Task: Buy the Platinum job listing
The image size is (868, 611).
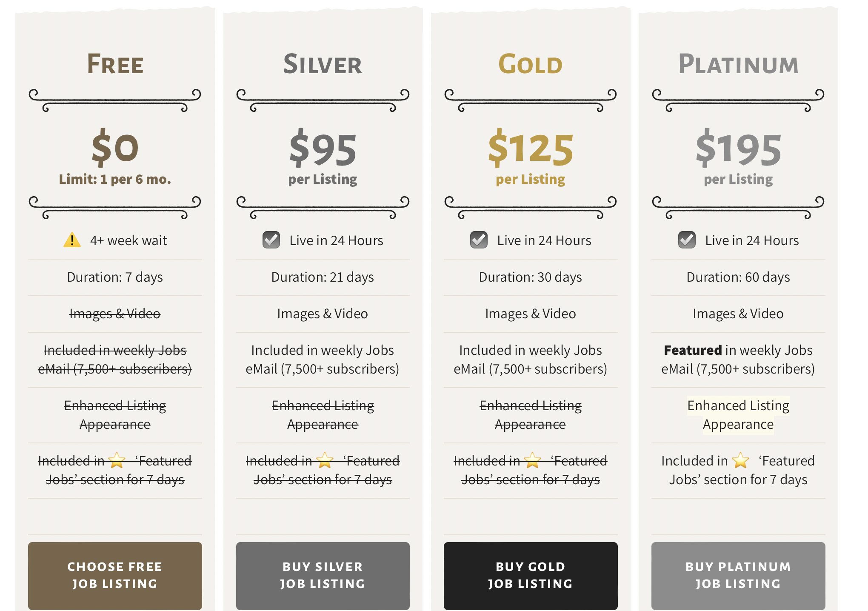Action: (738, 576)
